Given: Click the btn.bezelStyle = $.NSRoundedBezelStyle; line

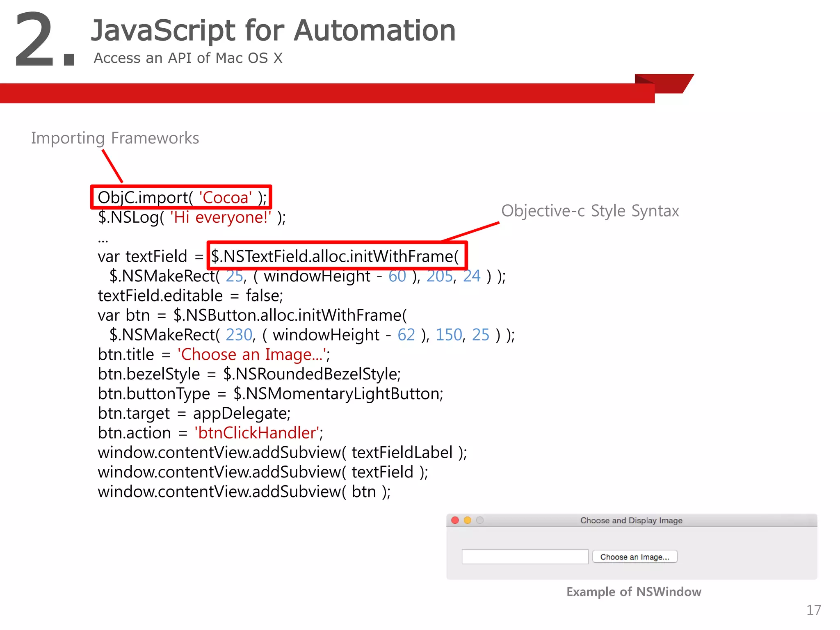Looking at the screenshot, I should point(249,374).
